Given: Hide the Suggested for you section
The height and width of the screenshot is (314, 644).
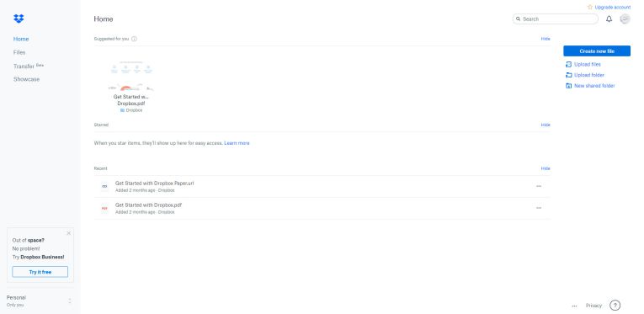Looking at the screenshot, I should coord(545,39).
